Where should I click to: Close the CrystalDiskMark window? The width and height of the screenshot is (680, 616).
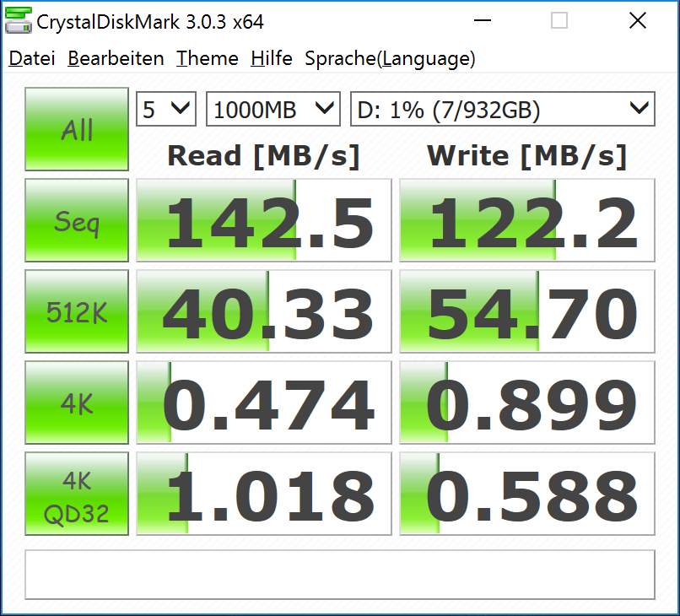tap(638, 20)
